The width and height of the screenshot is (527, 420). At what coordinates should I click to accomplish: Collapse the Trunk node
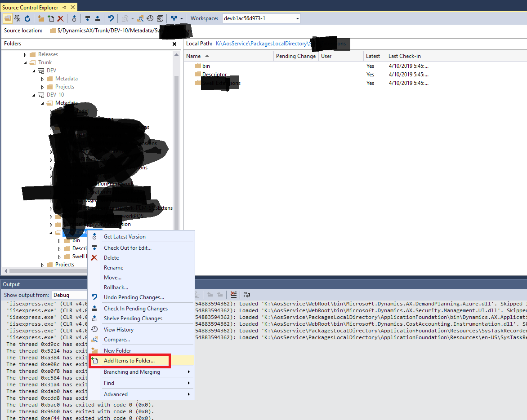click(x=26, y=62)
